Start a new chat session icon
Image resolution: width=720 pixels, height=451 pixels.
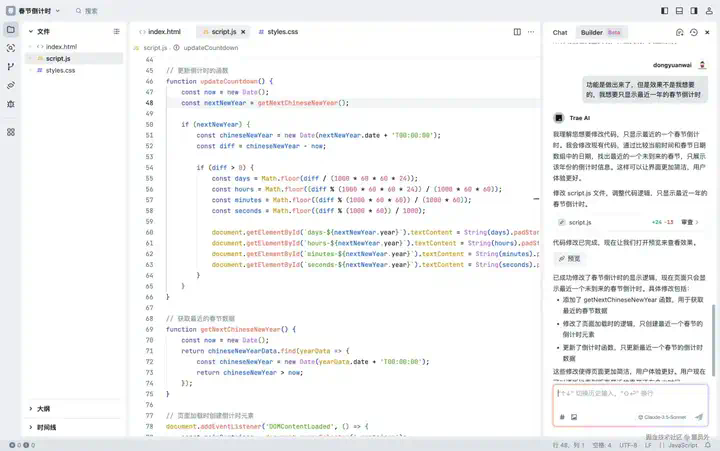(x=680, y=32)
